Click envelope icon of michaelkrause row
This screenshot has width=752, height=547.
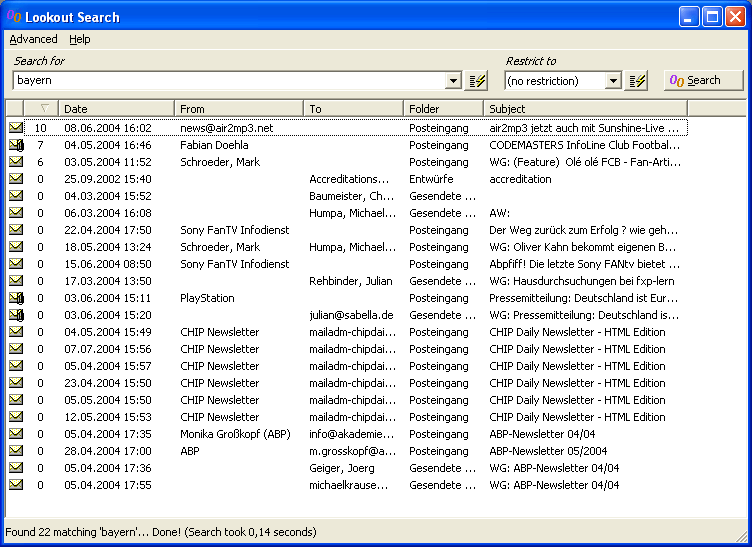pos(16,485)
